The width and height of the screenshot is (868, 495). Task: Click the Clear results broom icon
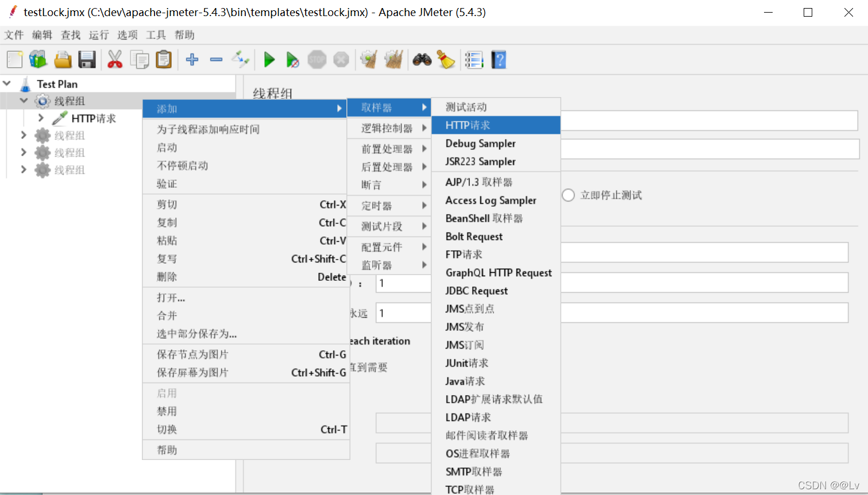click(369, 60)
